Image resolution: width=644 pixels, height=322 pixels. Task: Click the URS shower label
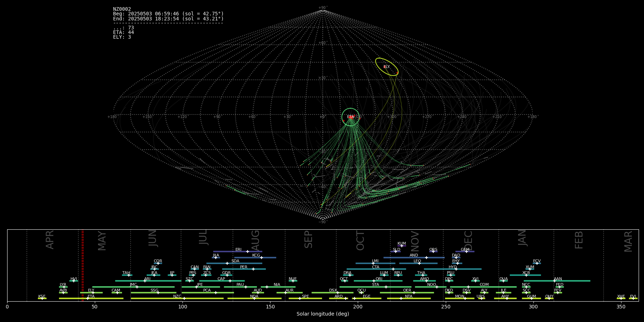(480, 297)
